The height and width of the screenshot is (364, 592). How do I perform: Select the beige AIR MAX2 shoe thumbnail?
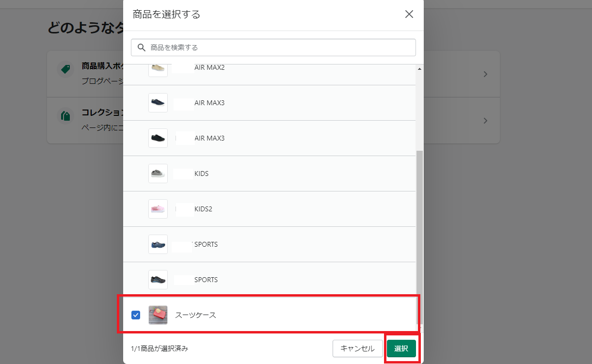pos(158,68)
